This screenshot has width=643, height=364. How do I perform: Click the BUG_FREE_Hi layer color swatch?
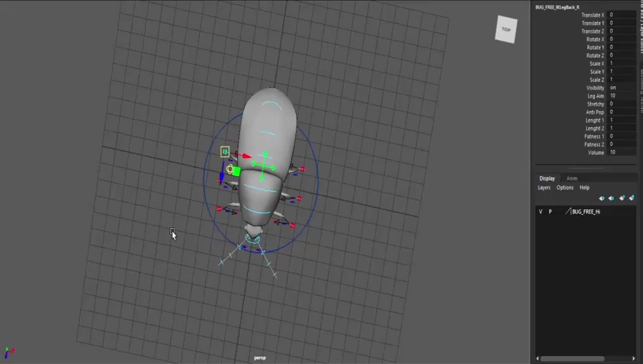[568, 212]
